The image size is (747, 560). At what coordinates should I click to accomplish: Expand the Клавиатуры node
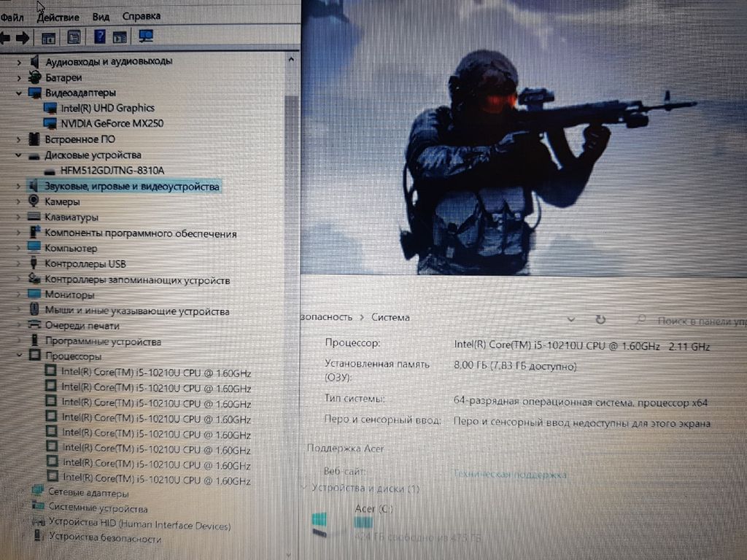pyautogui.click(x=18, y=217)
